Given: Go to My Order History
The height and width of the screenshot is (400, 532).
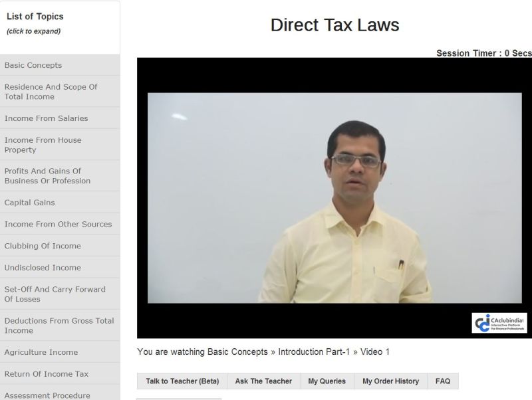Looking at the screenshot, I should (390, 381).
